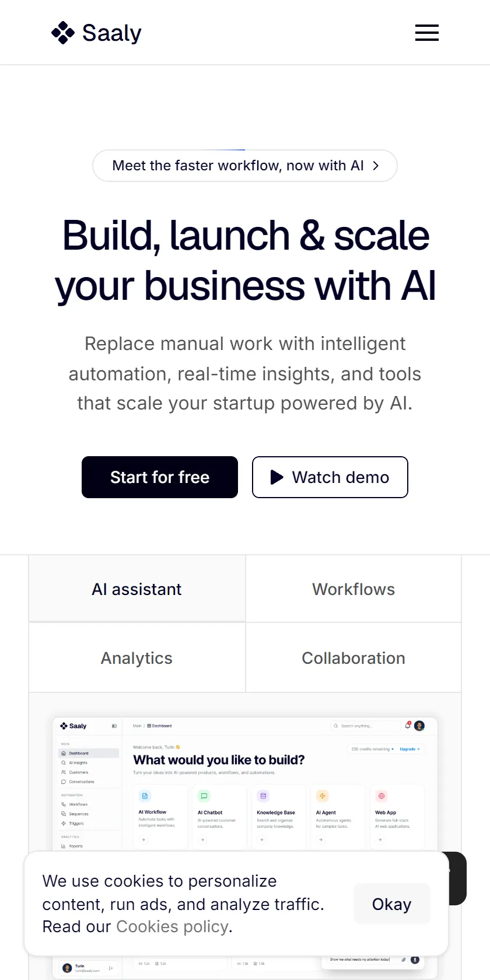
Task: Toggle the sidebar collapse icon beside Saaly
Action: (x=114, y=726)
